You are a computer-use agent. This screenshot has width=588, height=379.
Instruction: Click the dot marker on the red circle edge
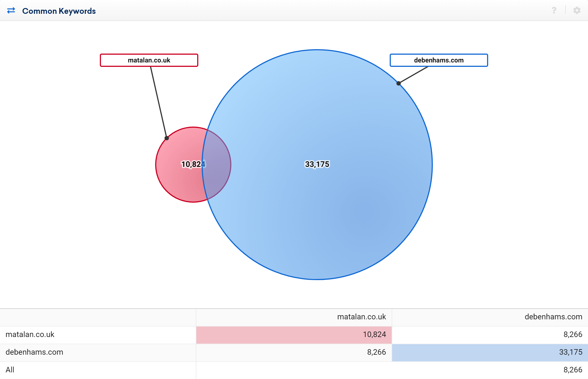point(167,138)
